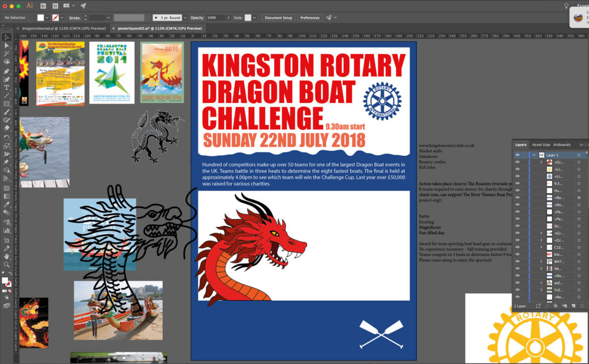Open the fill color dropdown arrow
The image size is (589, 364).
(47, 18)
